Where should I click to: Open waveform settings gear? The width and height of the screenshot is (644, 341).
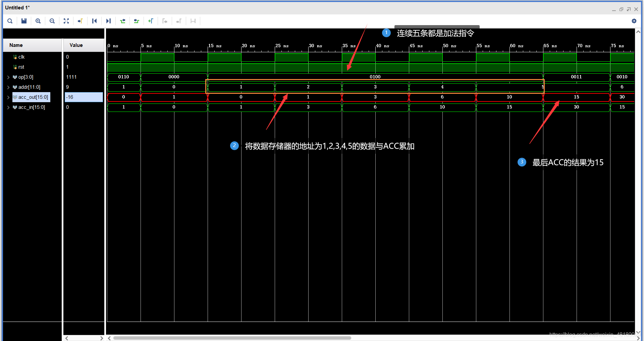[634, 21]
